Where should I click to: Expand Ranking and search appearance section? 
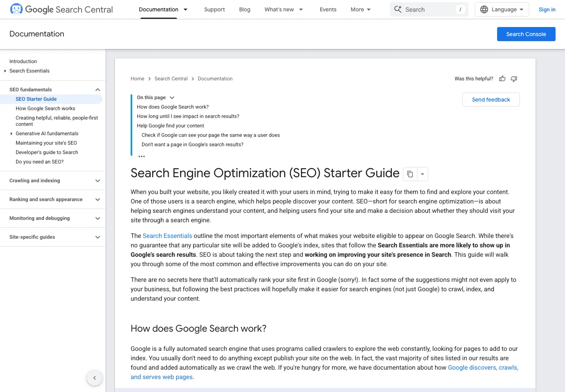click(x=98, y=200)
